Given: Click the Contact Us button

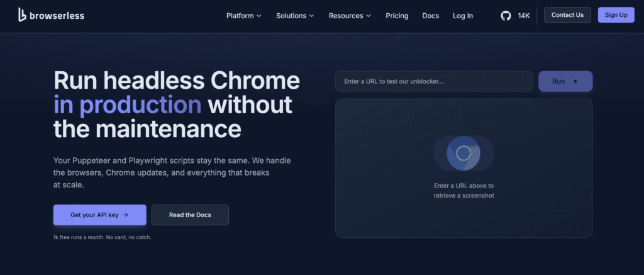Looking at the screenshot, I should [x=567, y=15].
